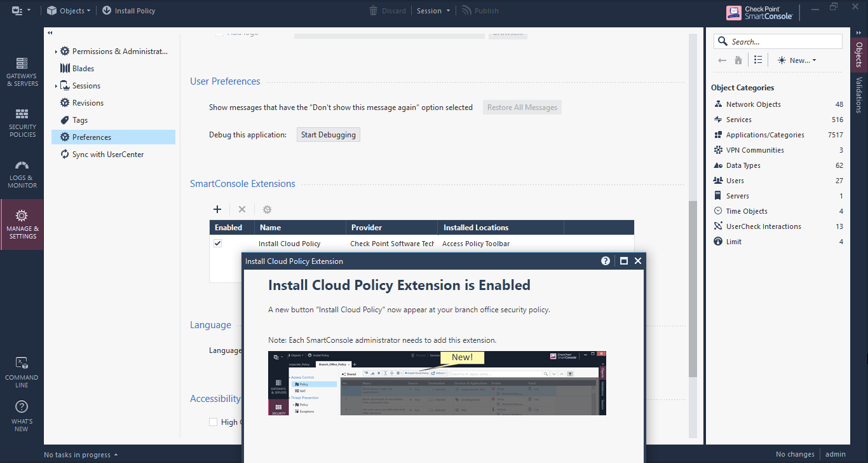
Task: Select the Install Cloud Policy extension row
Action: tap(422, 244)
